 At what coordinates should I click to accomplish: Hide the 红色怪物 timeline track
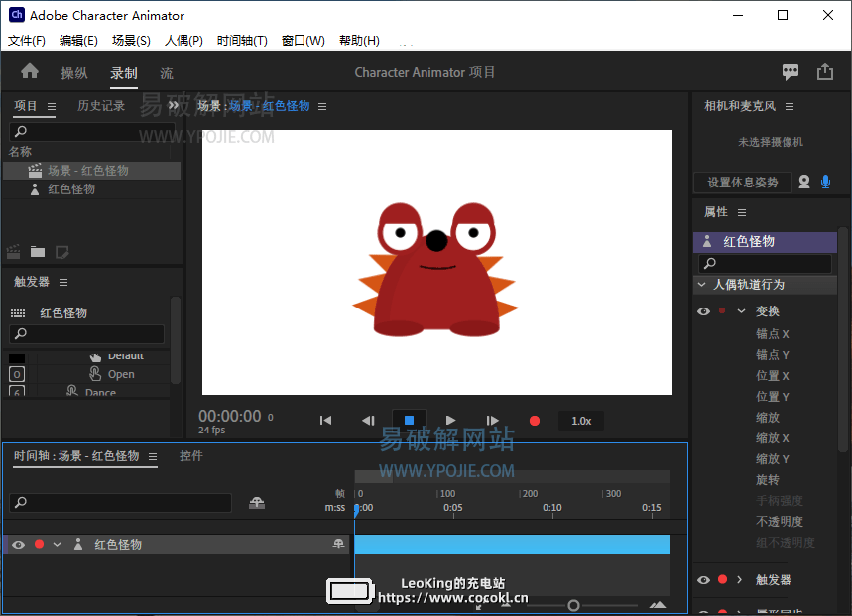point(18,545)
